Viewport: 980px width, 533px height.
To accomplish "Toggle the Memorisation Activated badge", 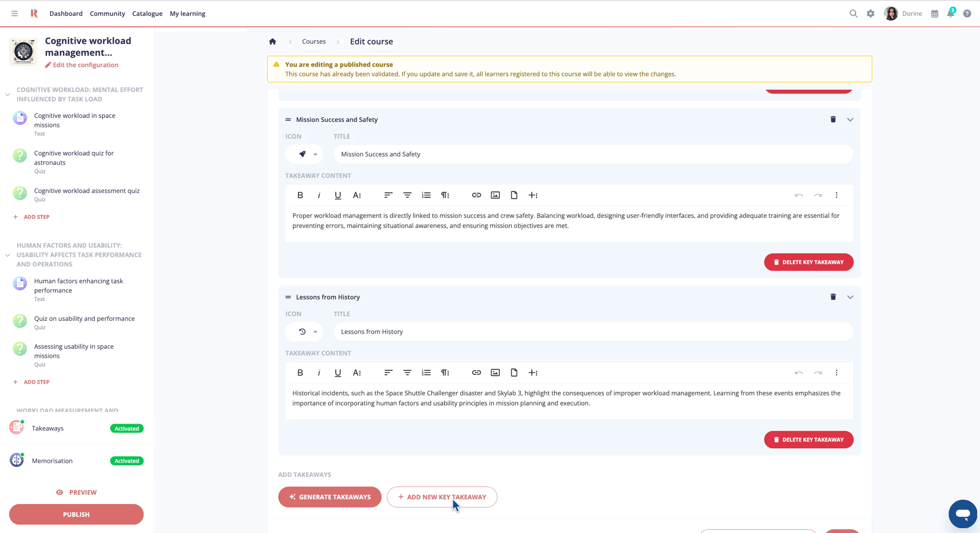I will tap(126, 461).
